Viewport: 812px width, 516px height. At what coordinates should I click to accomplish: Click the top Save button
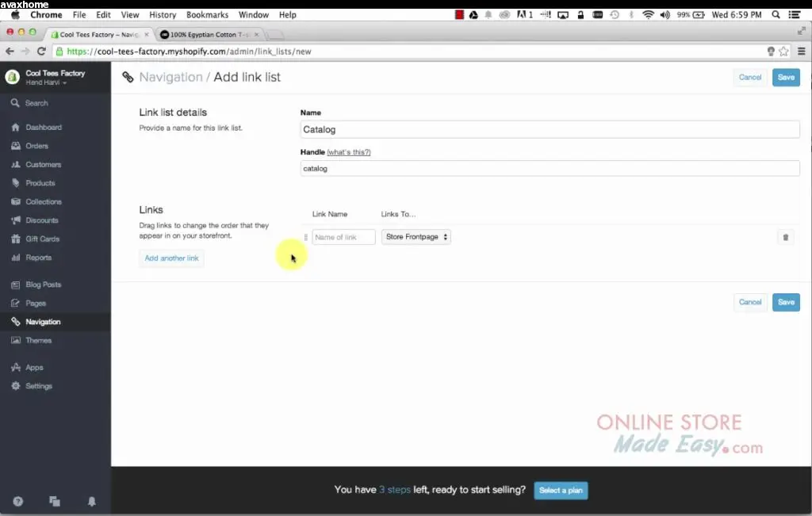tap(786, 77)
